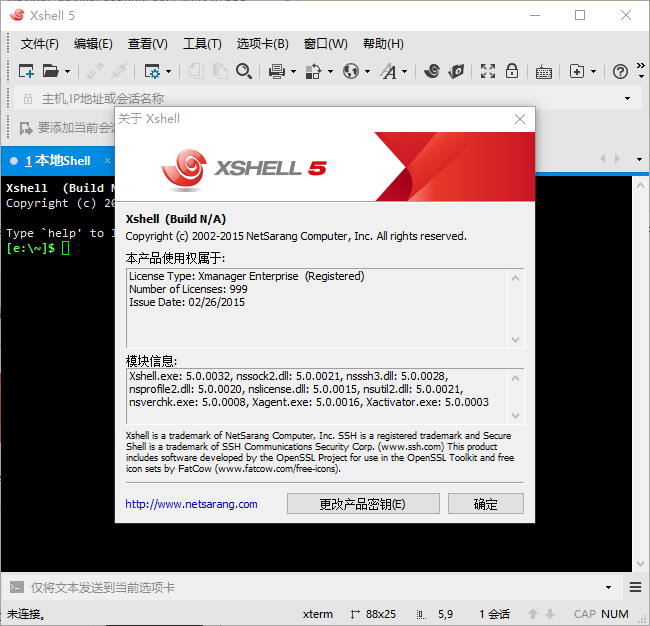Image resolution: width=650 pixels, height=626 pixels.
Task: Open the www.netsarang.com link
Action: (191, 504)
